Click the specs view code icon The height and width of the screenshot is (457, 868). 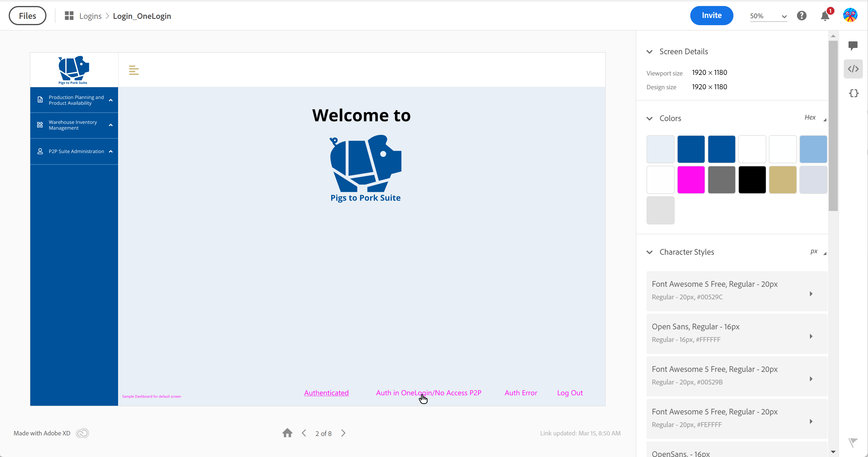tap(853, 69)
